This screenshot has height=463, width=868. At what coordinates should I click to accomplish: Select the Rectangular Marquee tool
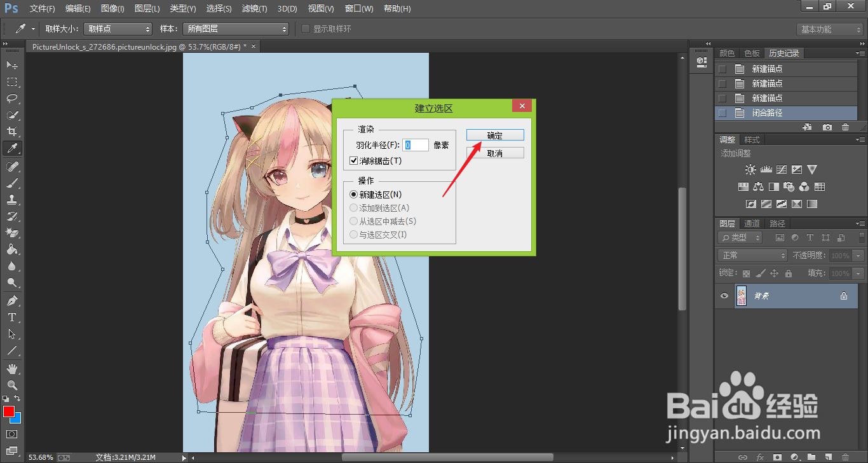point(12,82)
